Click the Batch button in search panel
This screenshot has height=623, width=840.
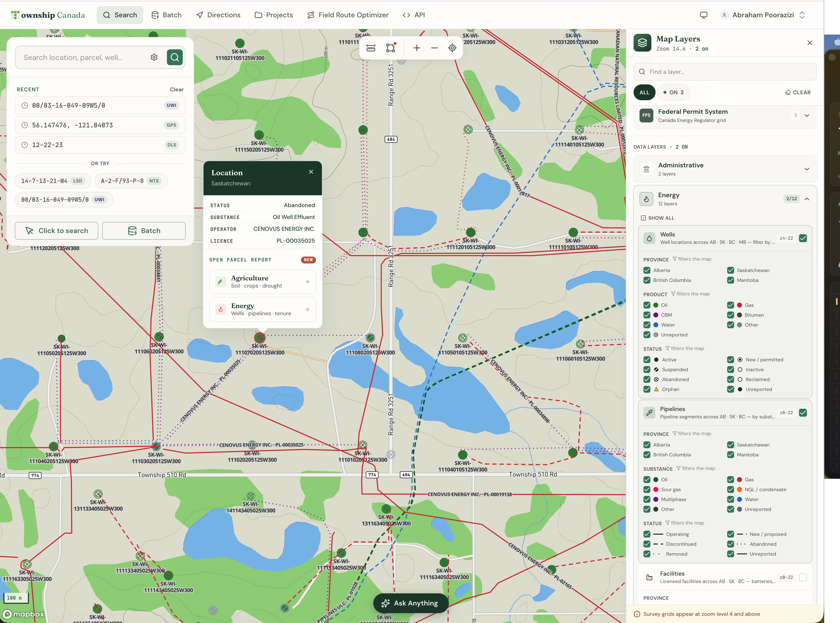144,231
